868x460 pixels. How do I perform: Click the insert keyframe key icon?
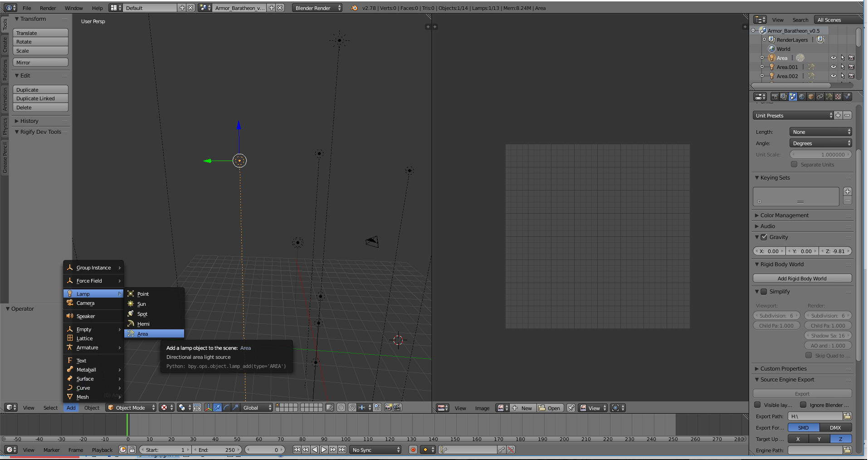click(502, 450)
